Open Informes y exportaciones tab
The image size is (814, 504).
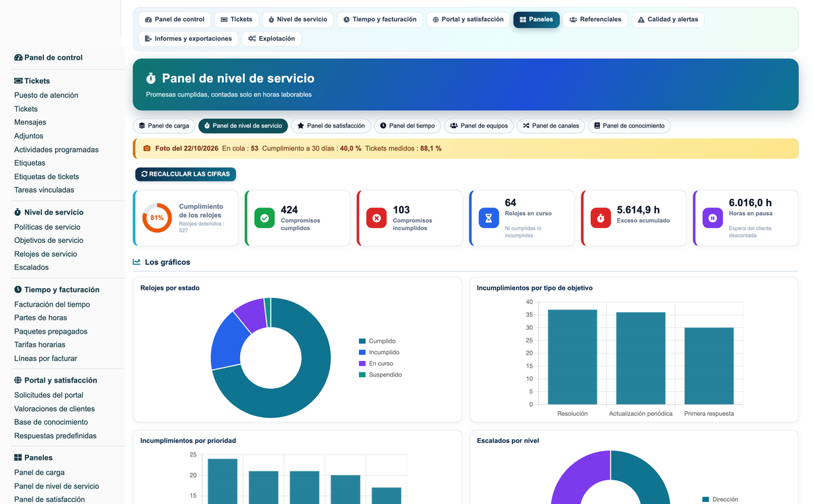coord(189,39)
